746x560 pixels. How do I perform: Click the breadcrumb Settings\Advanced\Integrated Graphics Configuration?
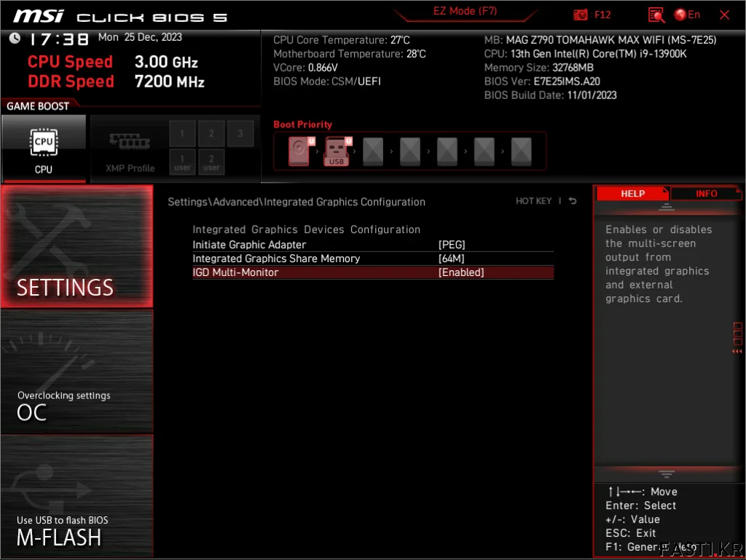(297, 202)
